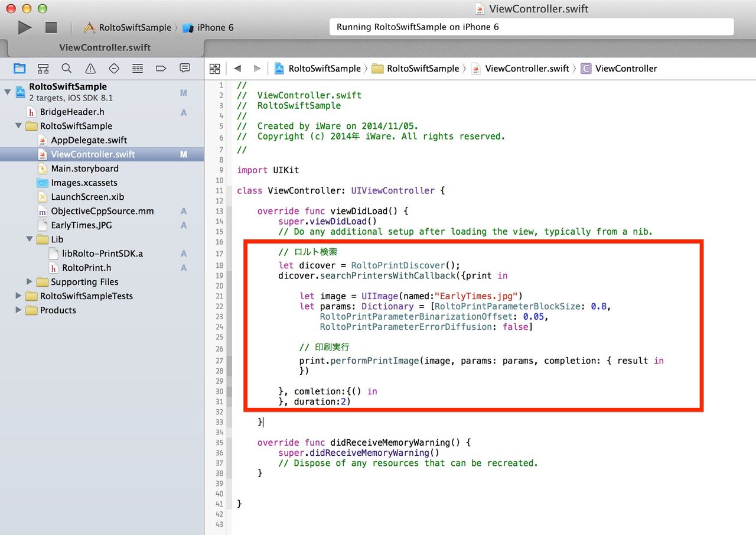
Task: Click the library icon beside libRolto-PrintSDK.a
Action: coord(53,254)
